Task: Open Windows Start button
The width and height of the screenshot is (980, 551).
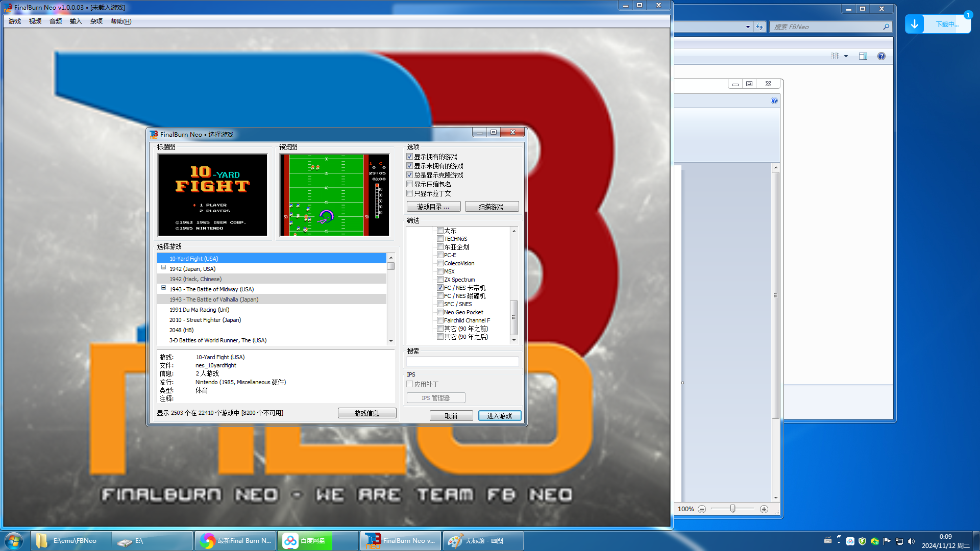Action: point(14,541)
